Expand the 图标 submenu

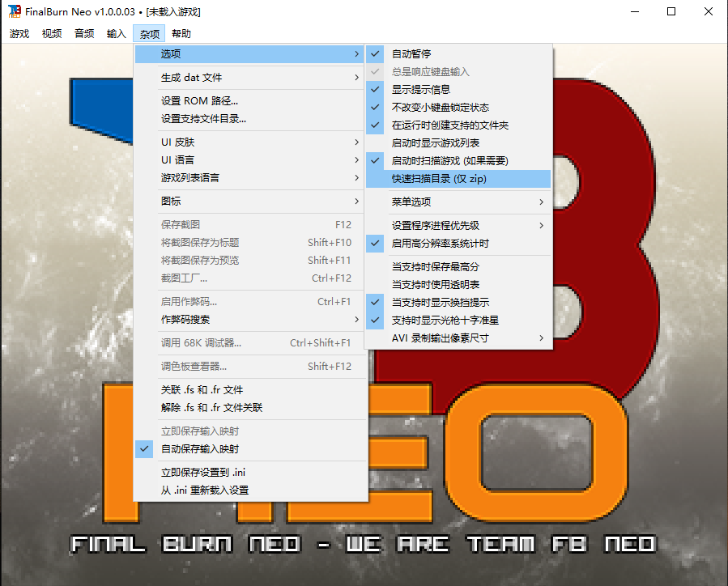pyautogui.click(x=249, y=202)
